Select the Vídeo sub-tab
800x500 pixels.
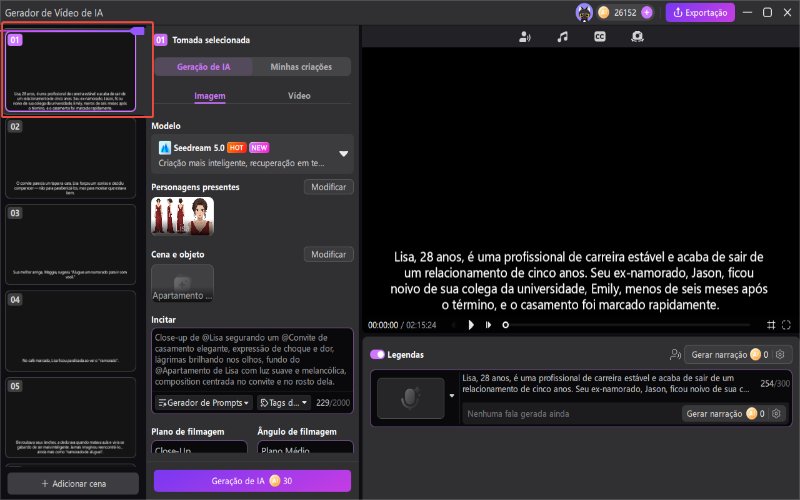[299, 96]
